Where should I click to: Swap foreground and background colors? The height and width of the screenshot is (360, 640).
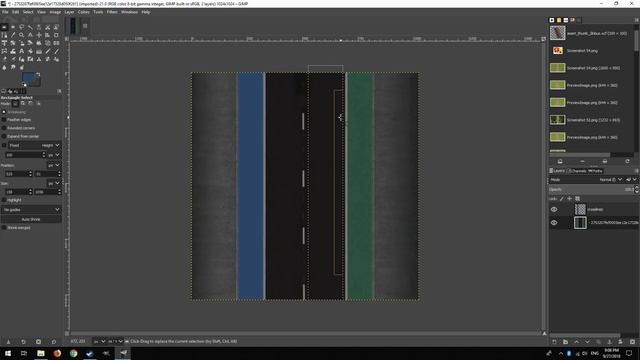38,74
